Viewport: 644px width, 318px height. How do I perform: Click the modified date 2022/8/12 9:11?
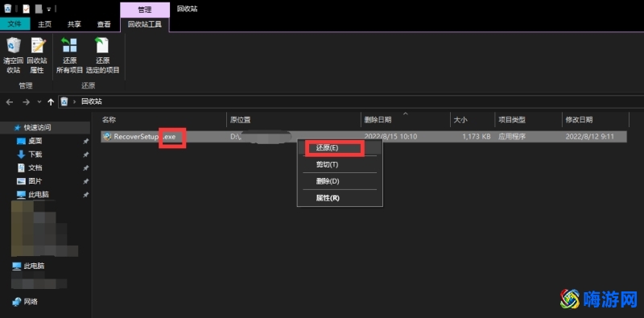[x=589, y=136]
